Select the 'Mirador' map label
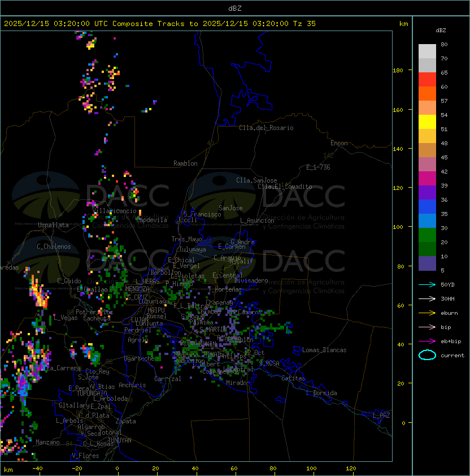 point(238,383)
